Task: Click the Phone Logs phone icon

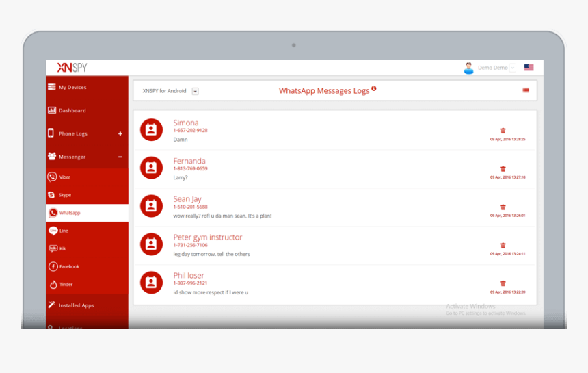Action: tap(51, 133)
